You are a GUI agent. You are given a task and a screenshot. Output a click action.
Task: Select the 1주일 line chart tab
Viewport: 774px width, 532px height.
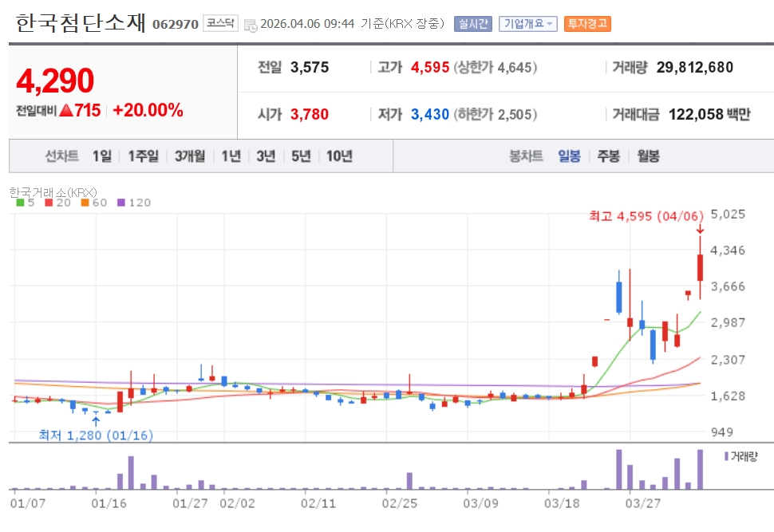pos(143,156)
